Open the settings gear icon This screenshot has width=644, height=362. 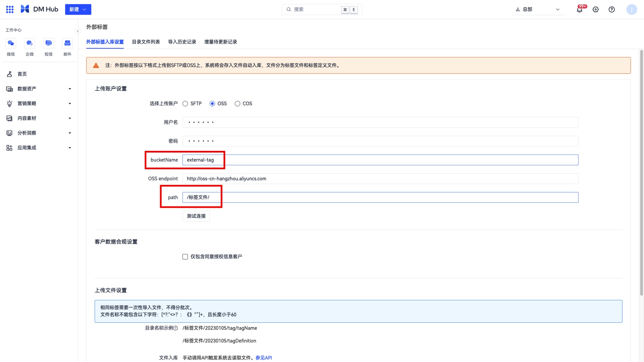pos(596,9)
